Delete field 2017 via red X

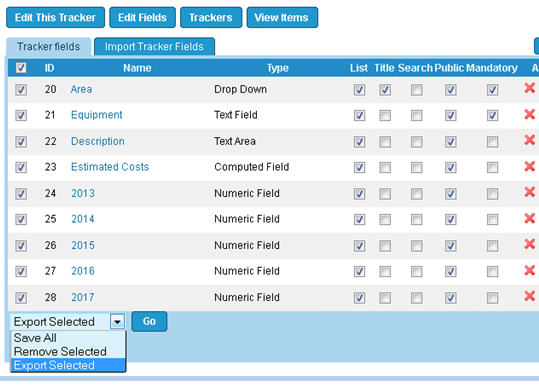point(529,296)
